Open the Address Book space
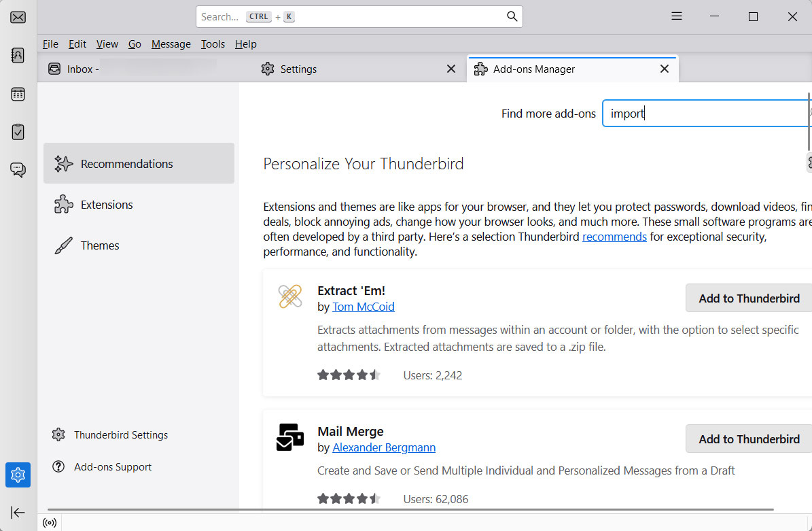The image size is (812, 531). click(18, 55)
